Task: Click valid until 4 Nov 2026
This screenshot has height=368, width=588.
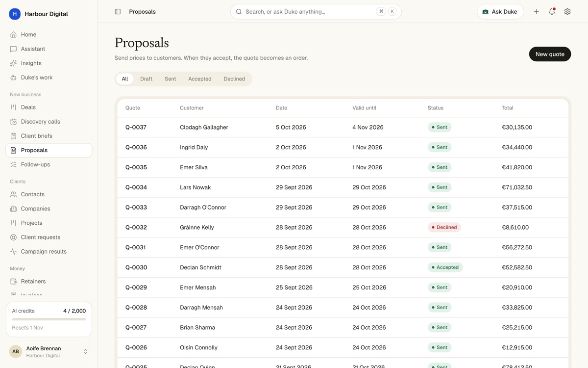Action: pyautogui.click(x=368, y=127)
